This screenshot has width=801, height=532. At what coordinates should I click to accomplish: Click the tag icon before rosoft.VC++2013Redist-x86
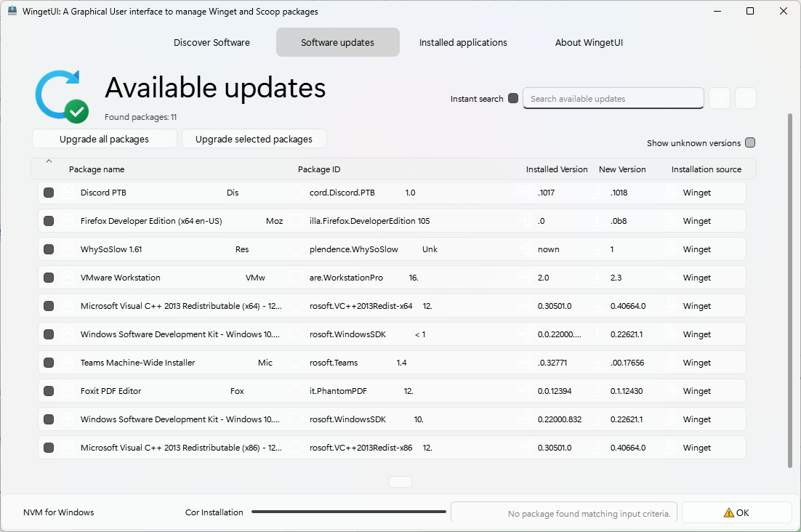(296, 448)
